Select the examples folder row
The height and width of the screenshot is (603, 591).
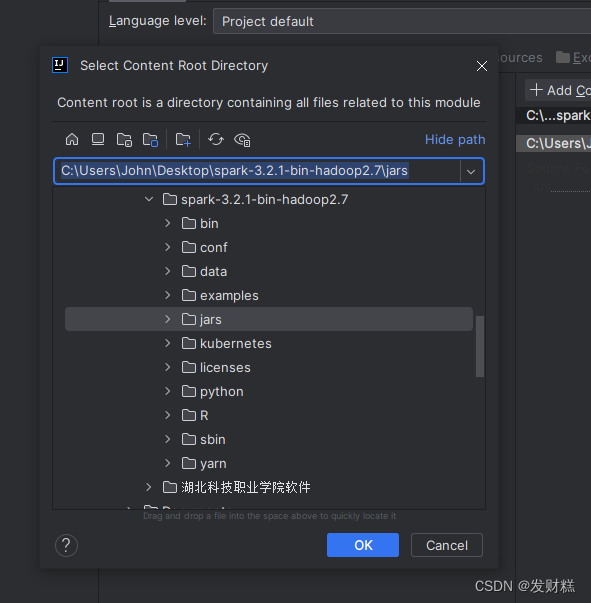269,295
